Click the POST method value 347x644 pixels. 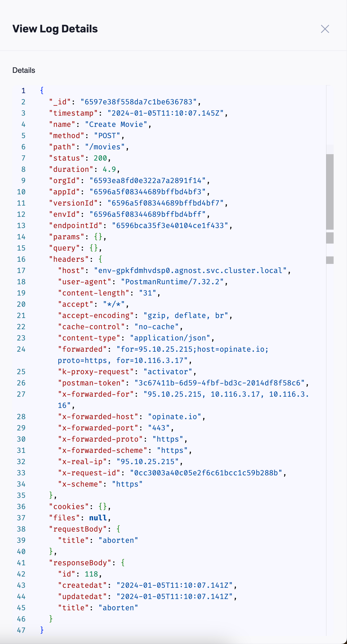click(107, 136)
